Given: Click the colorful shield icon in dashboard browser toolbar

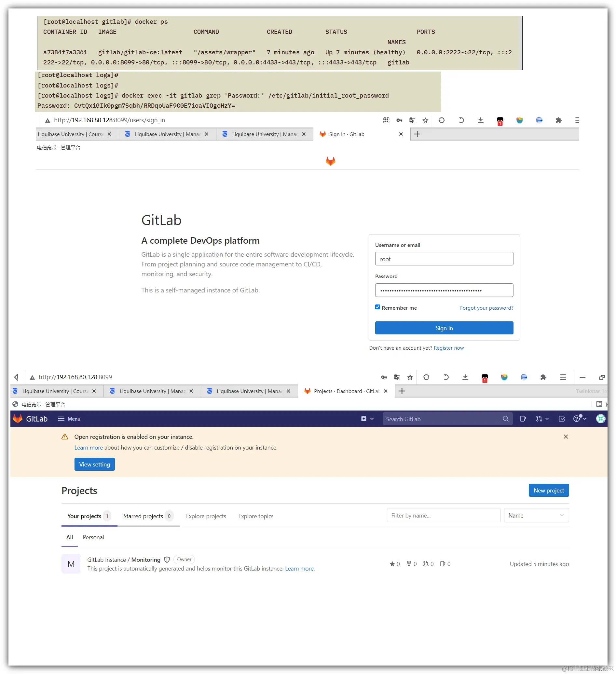Looking at the screenshot, I should (x=504, y=377).
